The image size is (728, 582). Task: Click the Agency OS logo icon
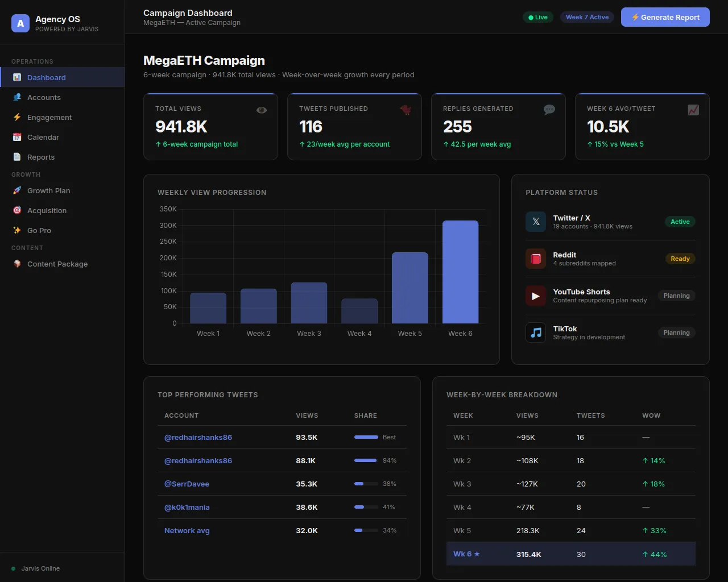(x=20, y=23)
